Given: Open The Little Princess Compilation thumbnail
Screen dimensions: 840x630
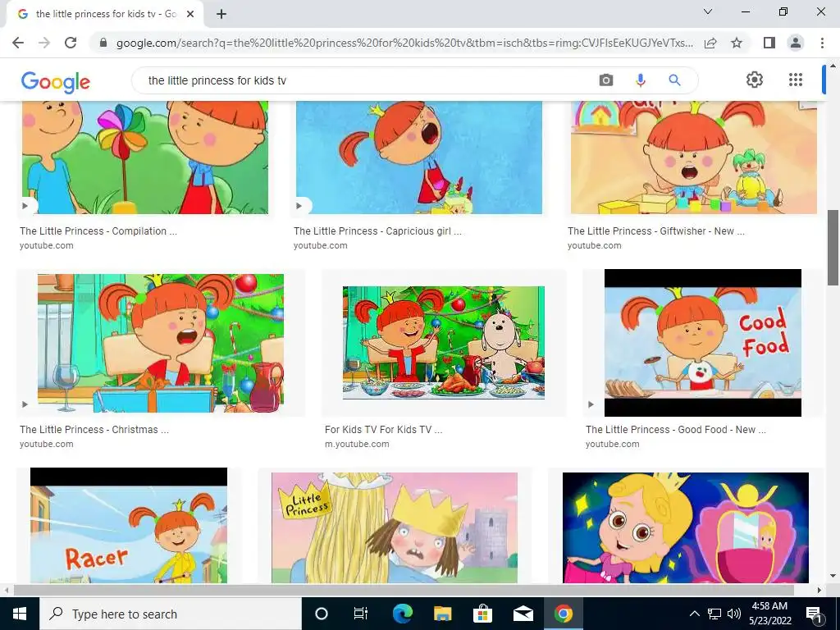Looking at the screenshot, I should pyautogui.click(x=145, y=157).
